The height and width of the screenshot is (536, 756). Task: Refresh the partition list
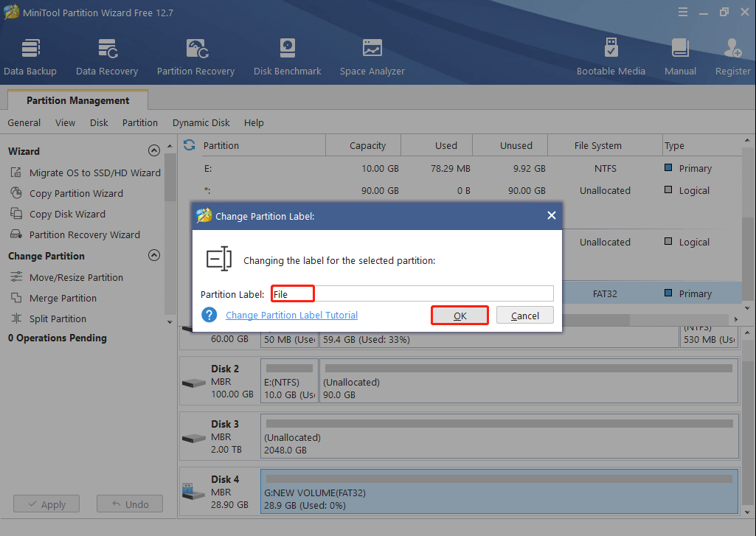(190, 145)
